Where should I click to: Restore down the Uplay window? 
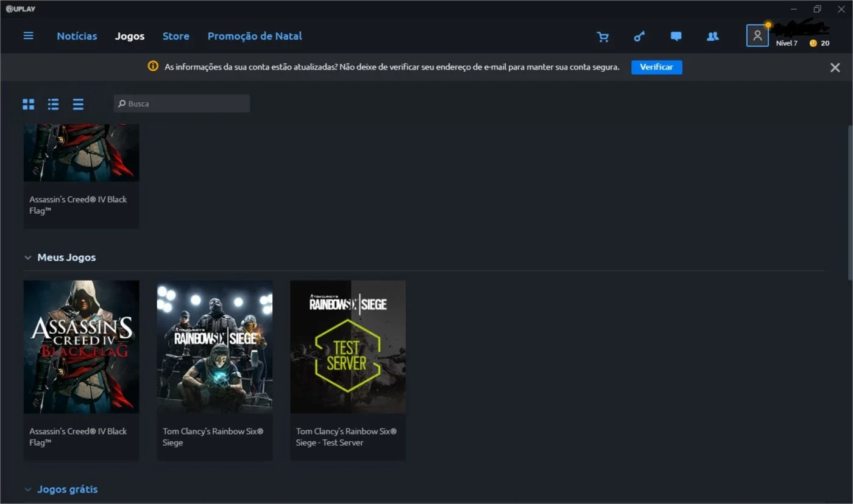click(818, 9)
